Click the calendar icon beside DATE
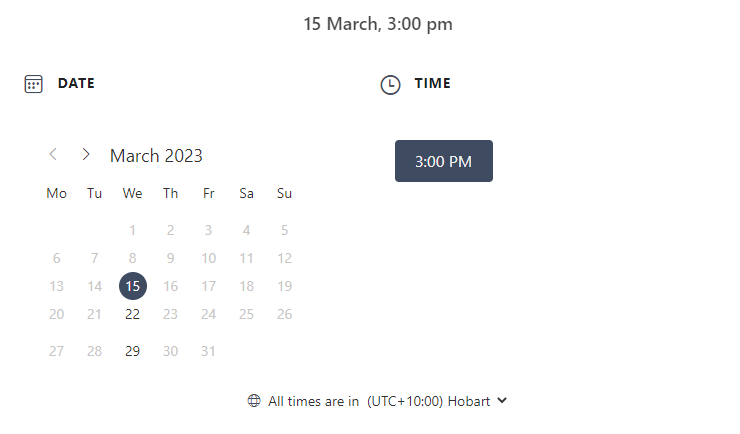The image size is (740, 434). pos(33,84)
